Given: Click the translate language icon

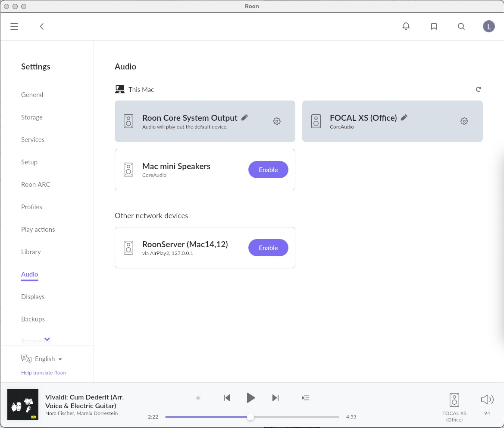Looking at the screenshot, I should 26,359.
